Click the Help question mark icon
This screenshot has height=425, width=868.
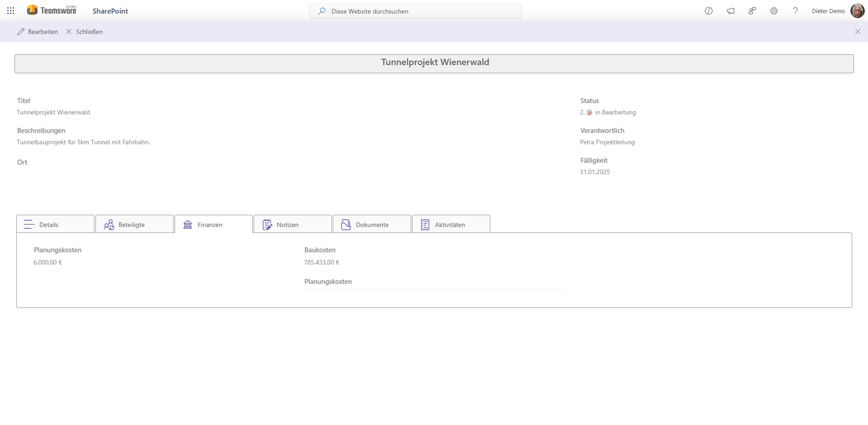point(795,11)
